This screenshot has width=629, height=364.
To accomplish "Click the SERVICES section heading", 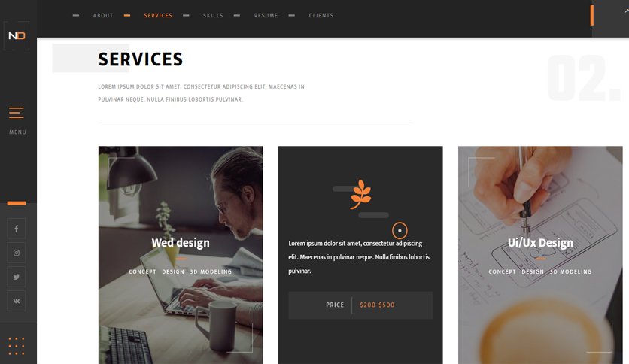I will click(141, 59).
